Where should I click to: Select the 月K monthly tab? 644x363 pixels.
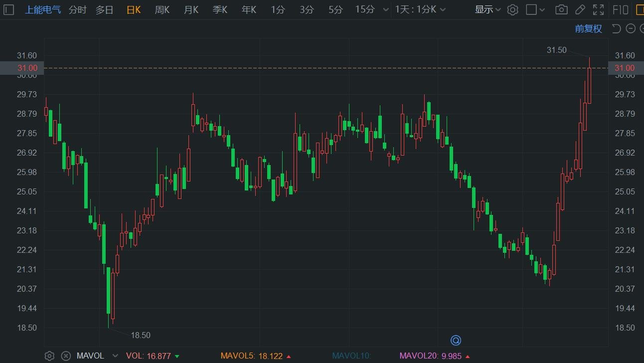click(x=191, y=9)
